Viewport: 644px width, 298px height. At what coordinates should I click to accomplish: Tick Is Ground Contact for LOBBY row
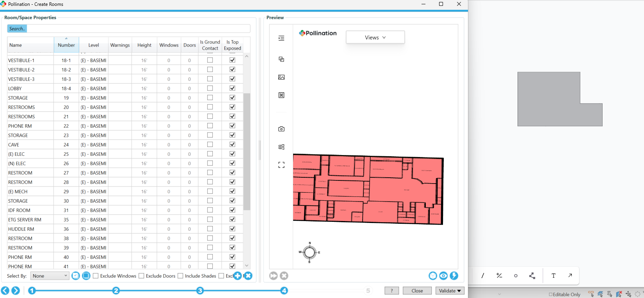(210, 88)
